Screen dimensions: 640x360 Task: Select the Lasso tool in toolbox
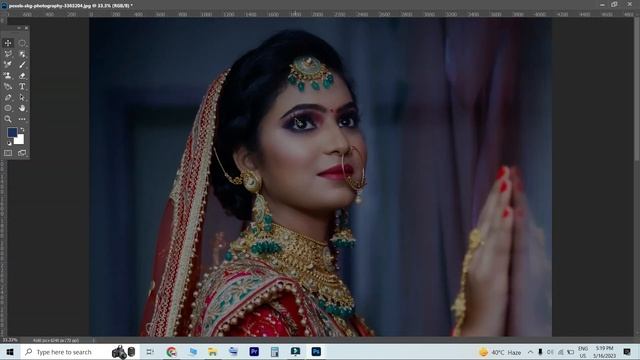coord(8,54)
